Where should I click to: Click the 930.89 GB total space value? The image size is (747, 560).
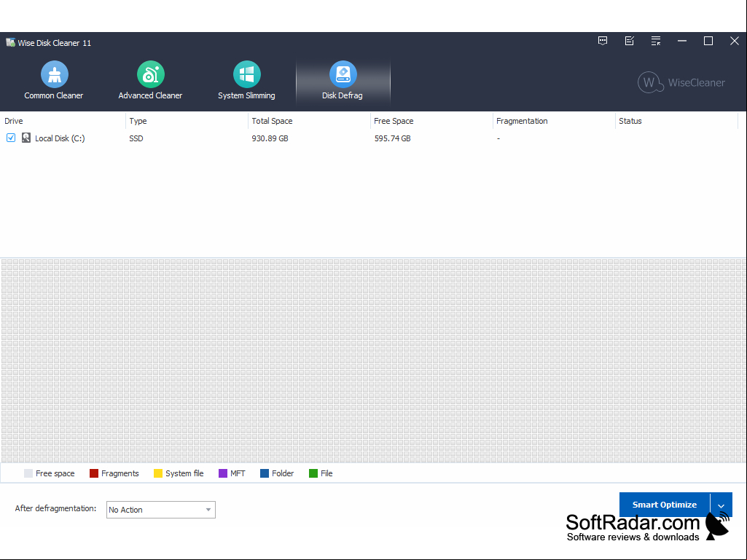click(x=270, y=138)
